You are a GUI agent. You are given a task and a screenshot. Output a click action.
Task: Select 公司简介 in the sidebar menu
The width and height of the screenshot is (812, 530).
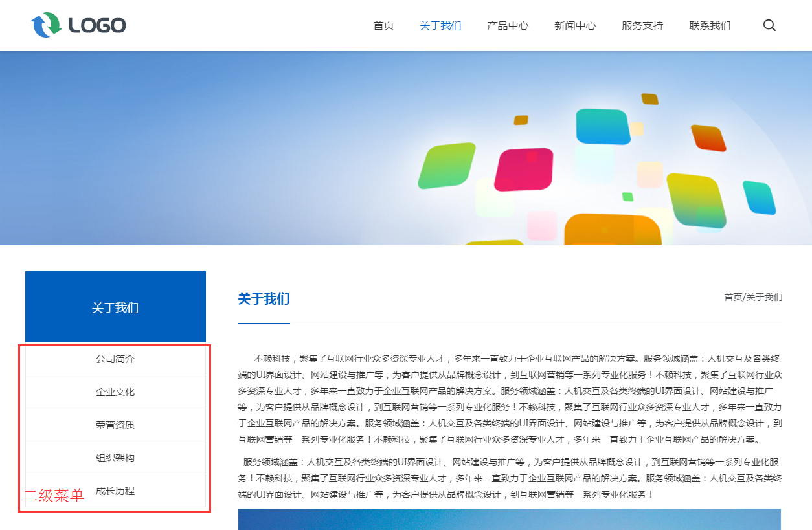click(115, 359)
